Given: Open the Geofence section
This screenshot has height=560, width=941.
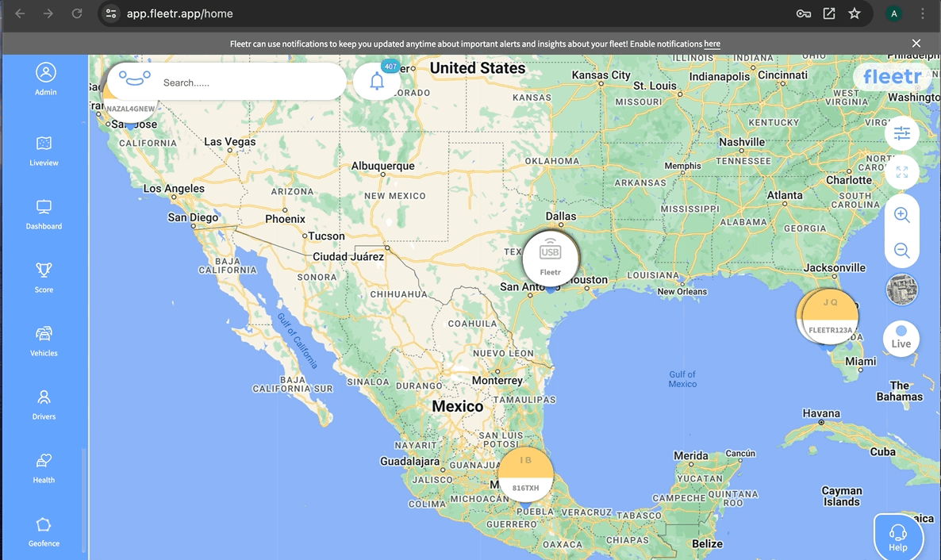Looking at the screenshot, I should [44, 531].
